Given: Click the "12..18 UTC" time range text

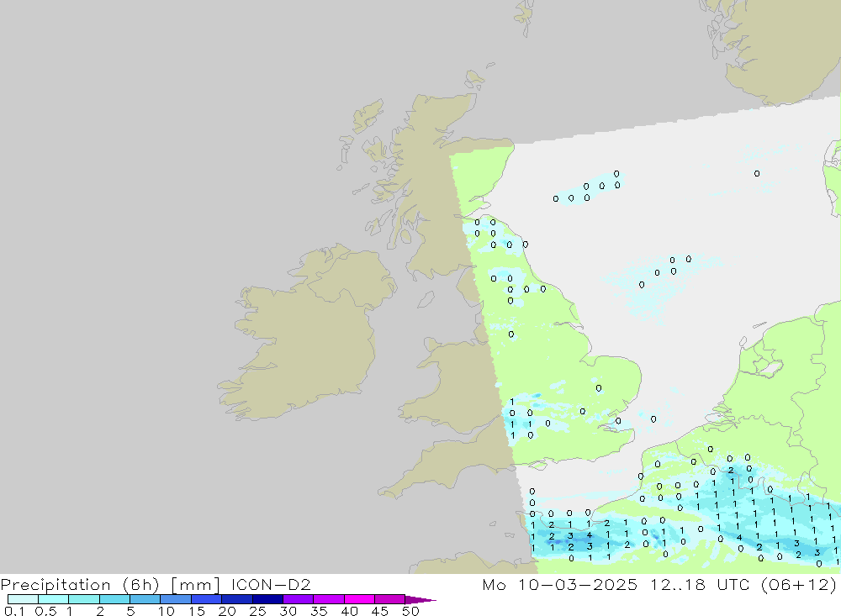Looking at the screenshot, I should 700,584.
